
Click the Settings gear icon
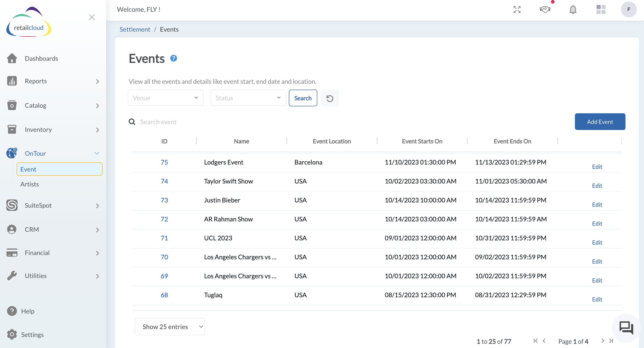[12, 334]
